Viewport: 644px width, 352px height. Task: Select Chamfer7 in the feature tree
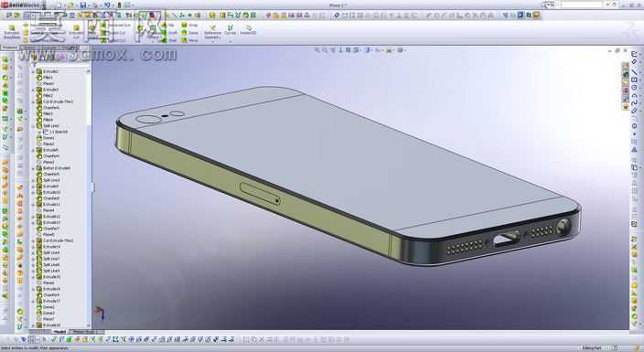pyautogui.click(x=48, y=229)
